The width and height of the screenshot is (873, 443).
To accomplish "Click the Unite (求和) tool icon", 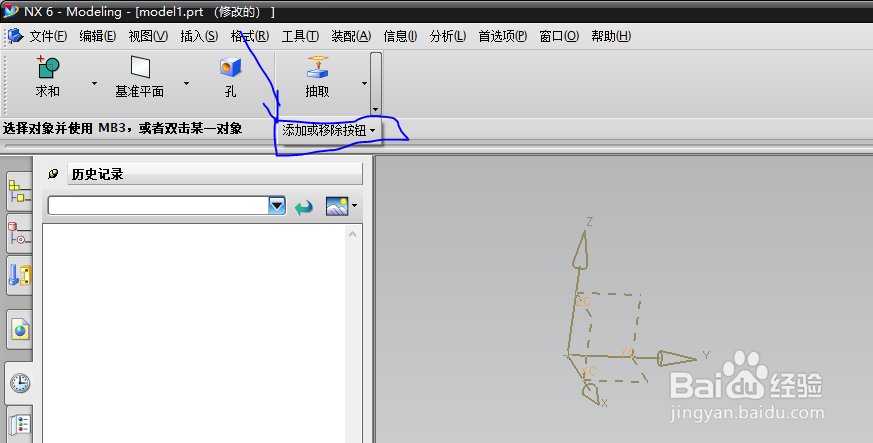I will click(x=48, y=67).
